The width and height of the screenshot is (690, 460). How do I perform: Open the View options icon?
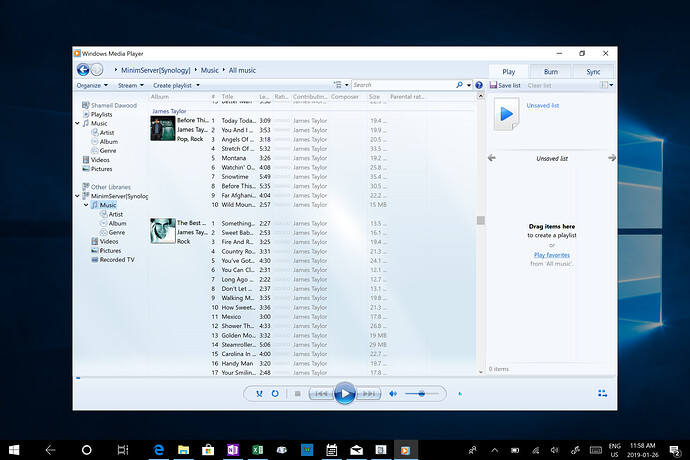338,85
